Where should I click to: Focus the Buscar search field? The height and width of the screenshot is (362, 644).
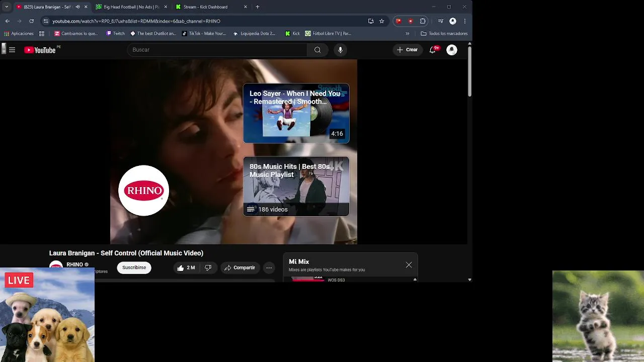pos(217,50)
